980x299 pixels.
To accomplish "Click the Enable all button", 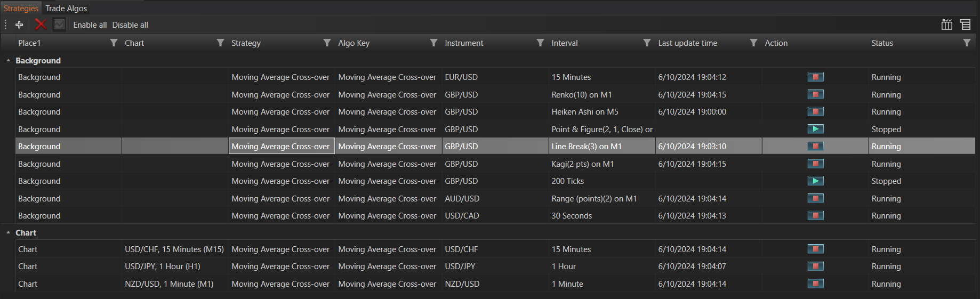I will 90,25.
